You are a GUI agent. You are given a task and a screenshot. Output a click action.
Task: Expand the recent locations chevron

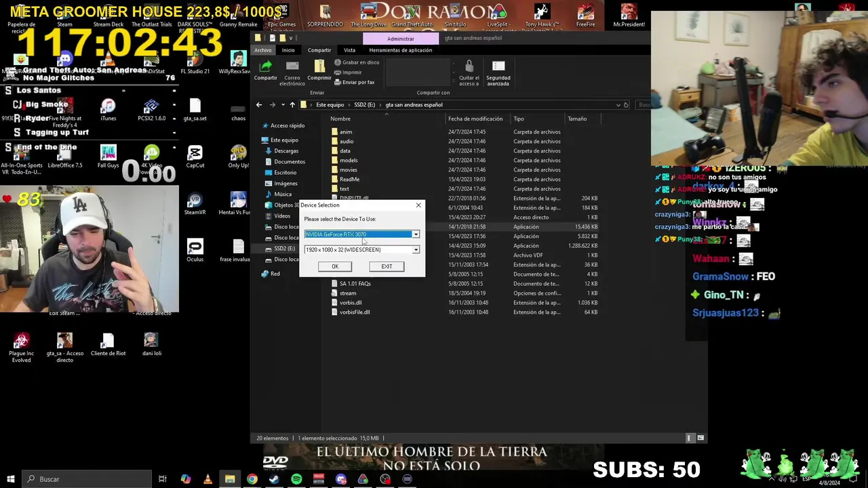point(283,105)
